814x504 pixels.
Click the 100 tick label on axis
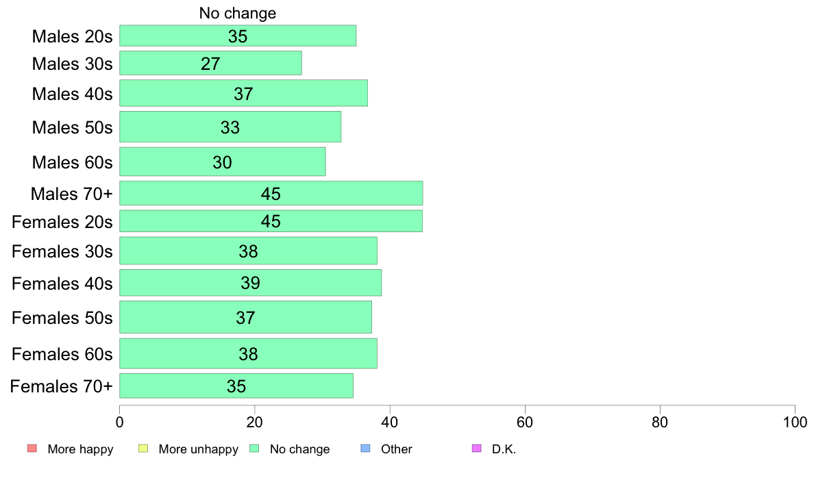[795, 423]
